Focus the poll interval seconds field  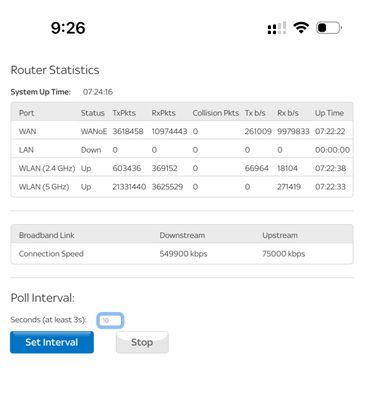tap(110, 320)
